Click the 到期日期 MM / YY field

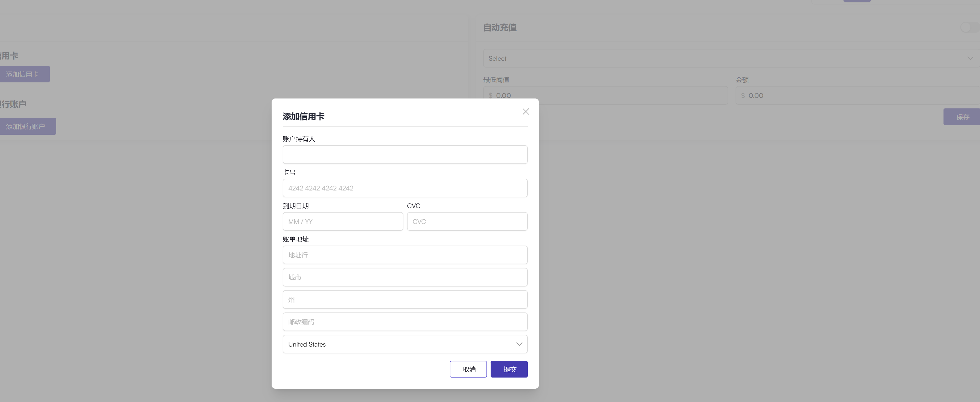(x=343, y=221)
